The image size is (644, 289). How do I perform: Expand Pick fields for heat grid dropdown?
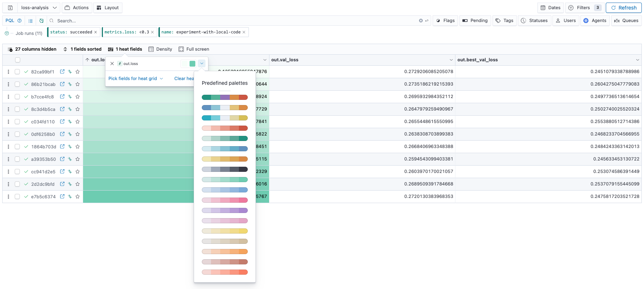pyautogui.click(x=136, y=79)
